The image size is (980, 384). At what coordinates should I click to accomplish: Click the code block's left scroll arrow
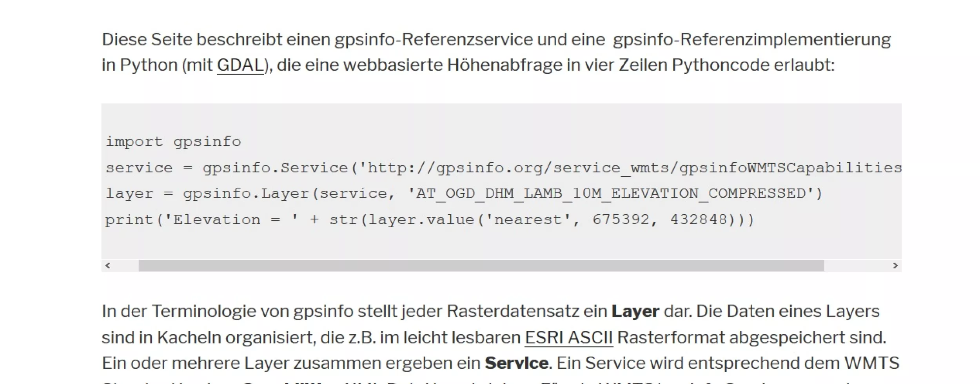tap(108, 266)
